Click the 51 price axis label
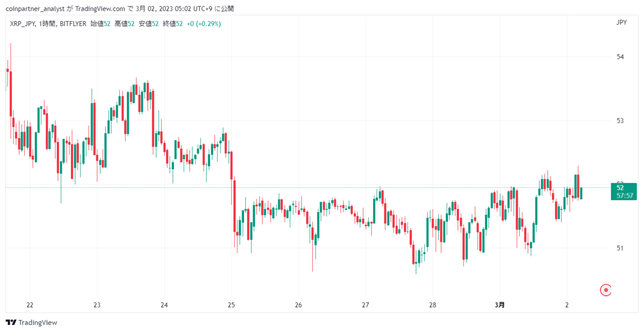 [x=620, y=248]
